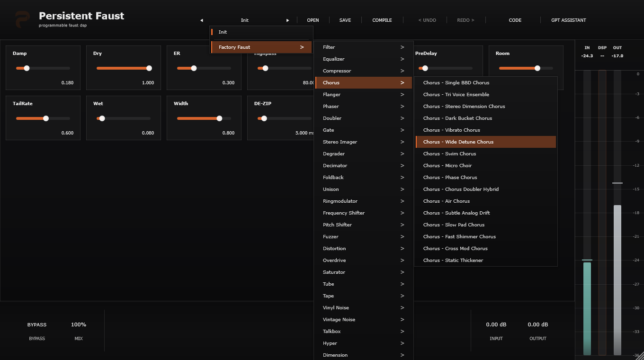Click the Damp slider handle
Image resolution: width=644 pixels, height=360 pixels.
[27, 68]
